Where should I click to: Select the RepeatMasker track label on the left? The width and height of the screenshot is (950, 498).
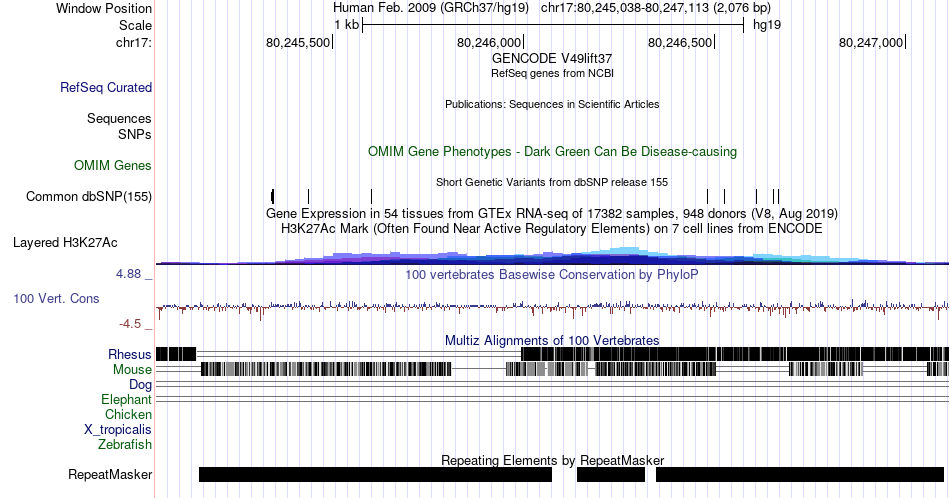(110, 474)
